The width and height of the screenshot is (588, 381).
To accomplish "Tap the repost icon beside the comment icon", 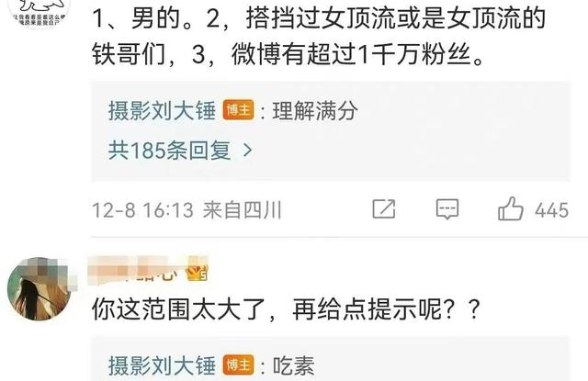I will pyautogui.click(x=384, y=209).
